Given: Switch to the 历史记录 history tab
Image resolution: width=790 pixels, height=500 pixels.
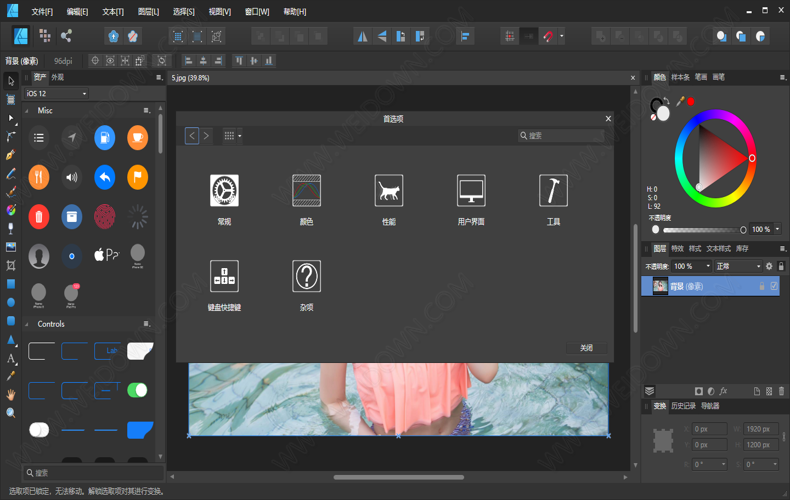Looking at the screenshot, I should [683, 406].
